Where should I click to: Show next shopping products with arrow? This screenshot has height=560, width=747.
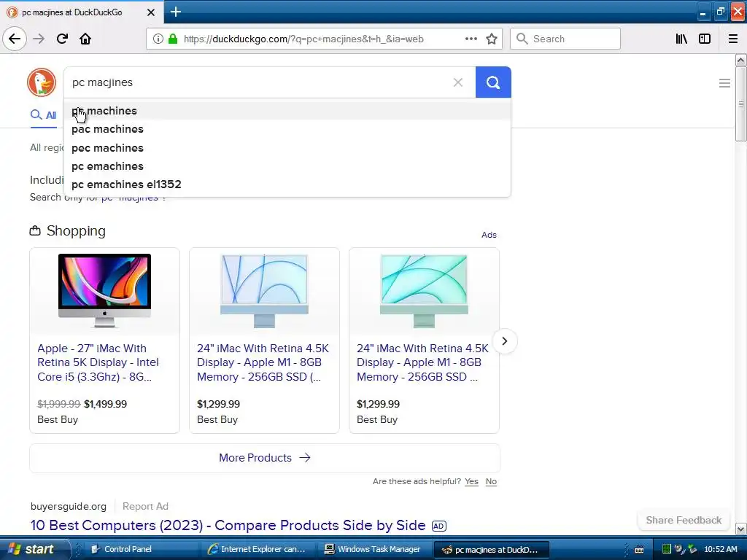[x=505, y=341]
